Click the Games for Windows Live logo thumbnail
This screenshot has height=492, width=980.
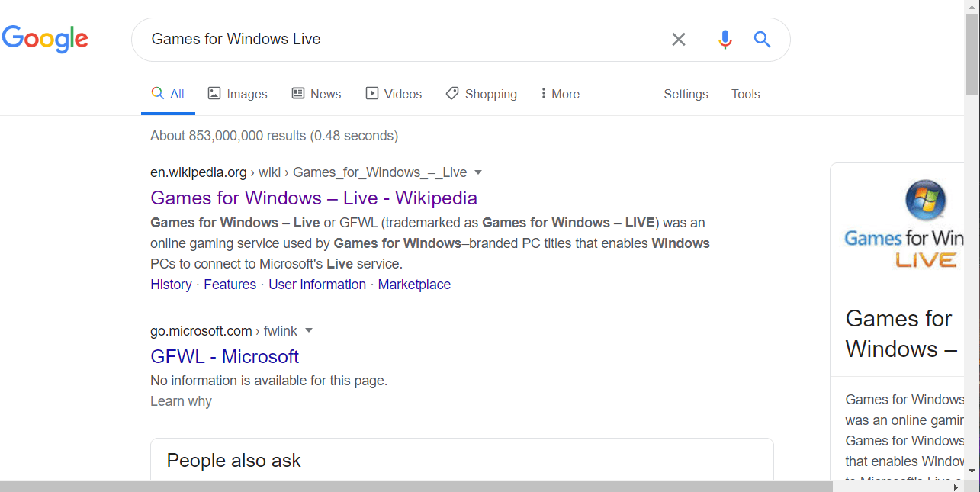point(904,225)
